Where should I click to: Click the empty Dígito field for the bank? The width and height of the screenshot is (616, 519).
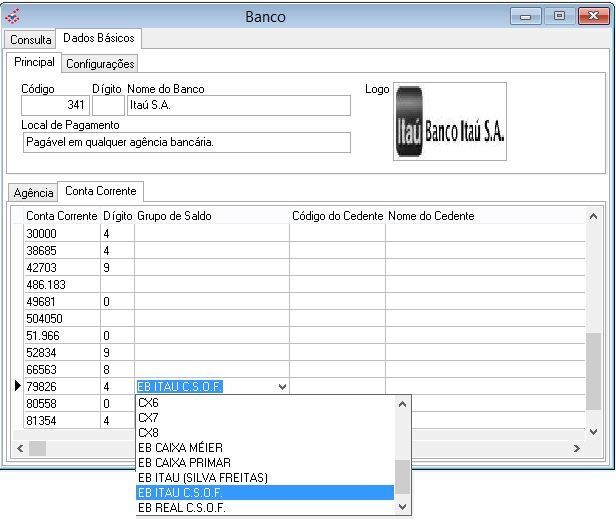(108, 106)
